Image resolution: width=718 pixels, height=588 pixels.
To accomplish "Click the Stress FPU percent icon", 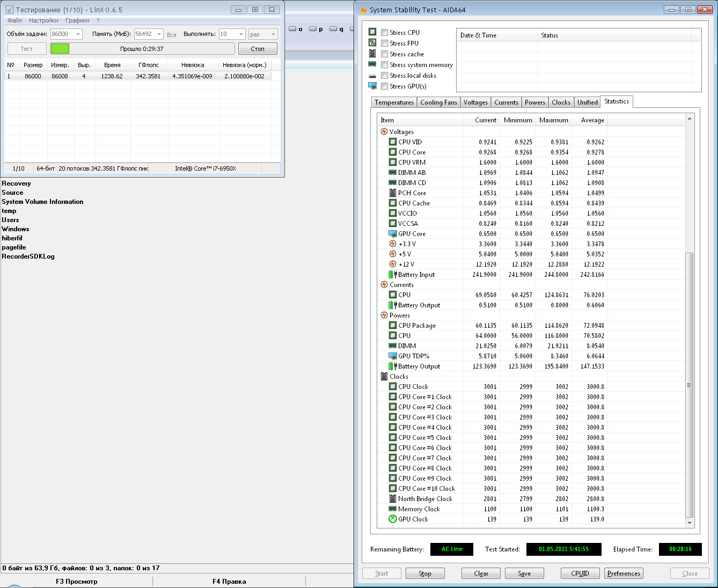I will (372, 43).
